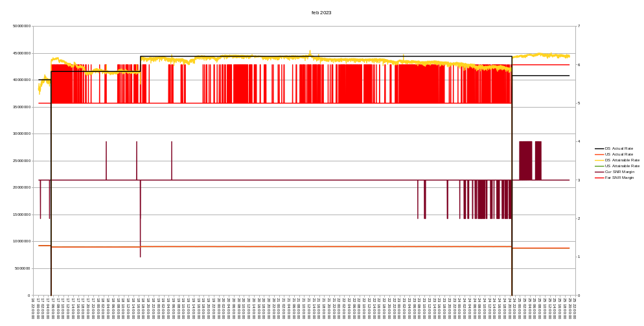Click the 50000000 label on left axis

pos(21,27)
